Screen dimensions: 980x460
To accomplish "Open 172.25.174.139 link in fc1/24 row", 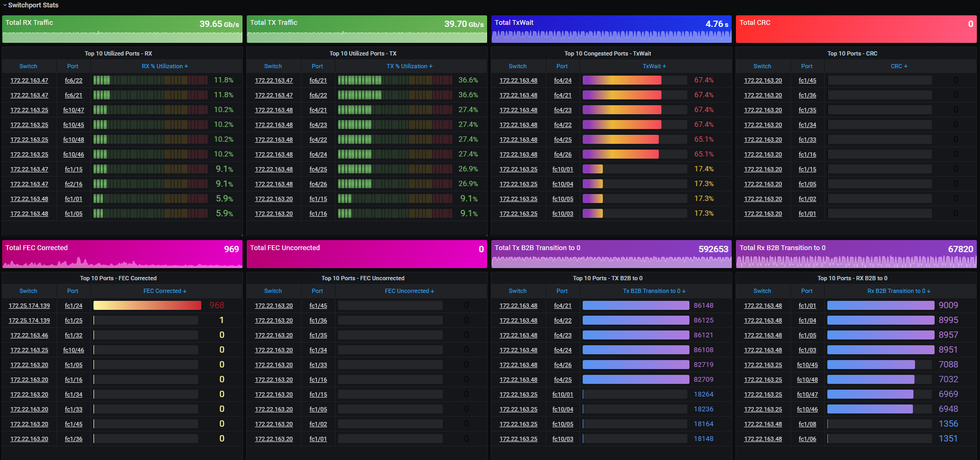I will (x=29, y=306).
